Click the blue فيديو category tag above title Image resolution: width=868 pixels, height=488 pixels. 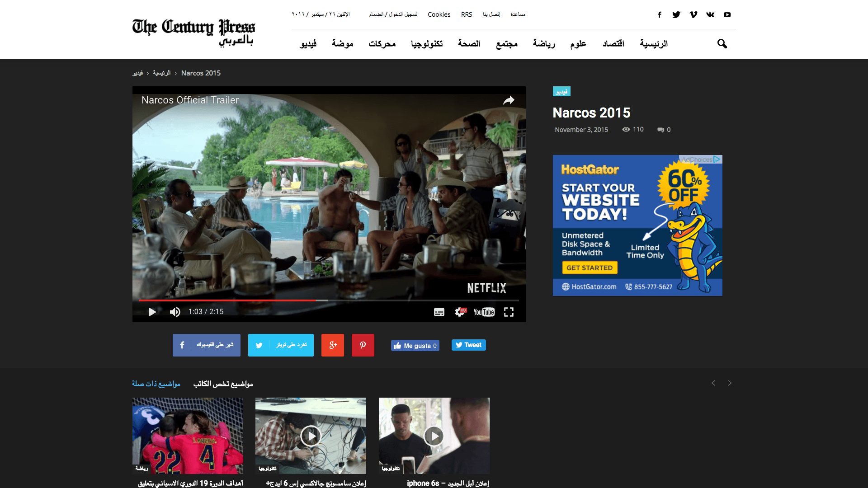coord(561,91)
